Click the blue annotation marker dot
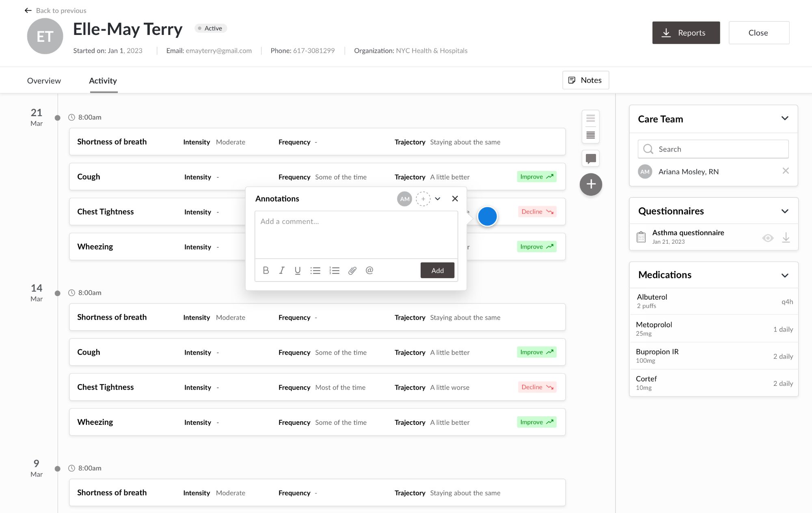 (487, 216)
